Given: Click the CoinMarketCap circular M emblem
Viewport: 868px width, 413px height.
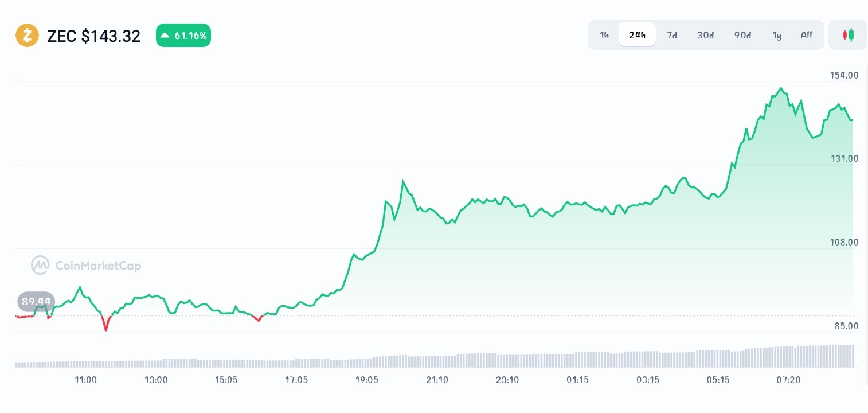Looking at the screenshot, I should [39, 265].
